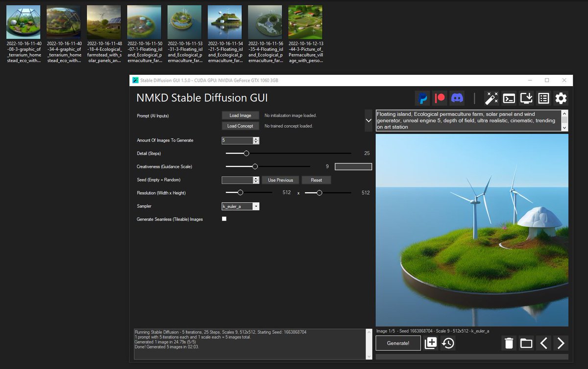Click the Creativeness (Guidance Scale) slider handle

click(x=255, y=167)
